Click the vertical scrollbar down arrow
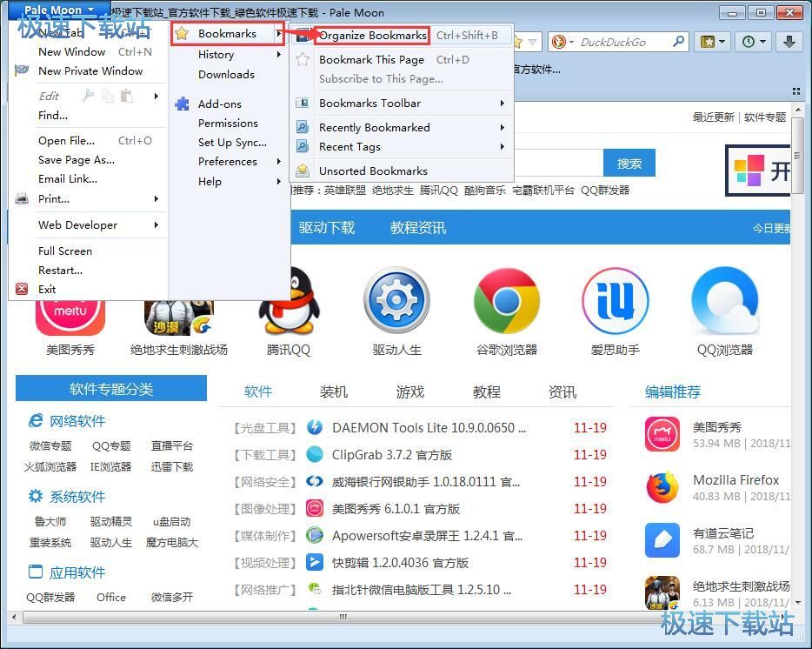 pyautogui.click(x=798, y=602)
